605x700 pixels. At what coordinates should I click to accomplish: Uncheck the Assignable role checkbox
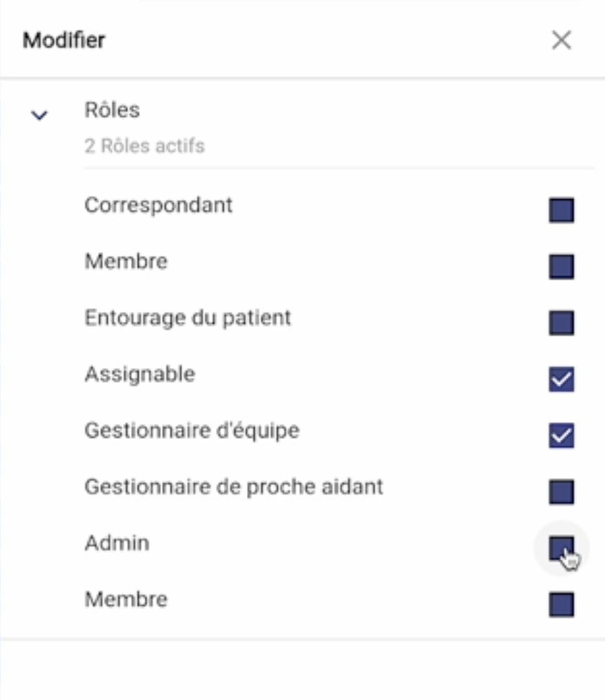[561, 379]
